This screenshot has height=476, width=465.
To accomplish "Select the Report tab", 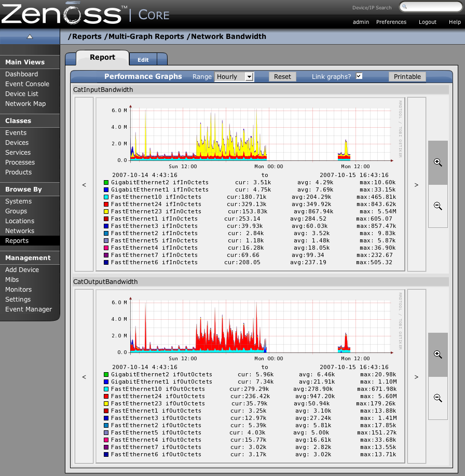I will 102,58.
